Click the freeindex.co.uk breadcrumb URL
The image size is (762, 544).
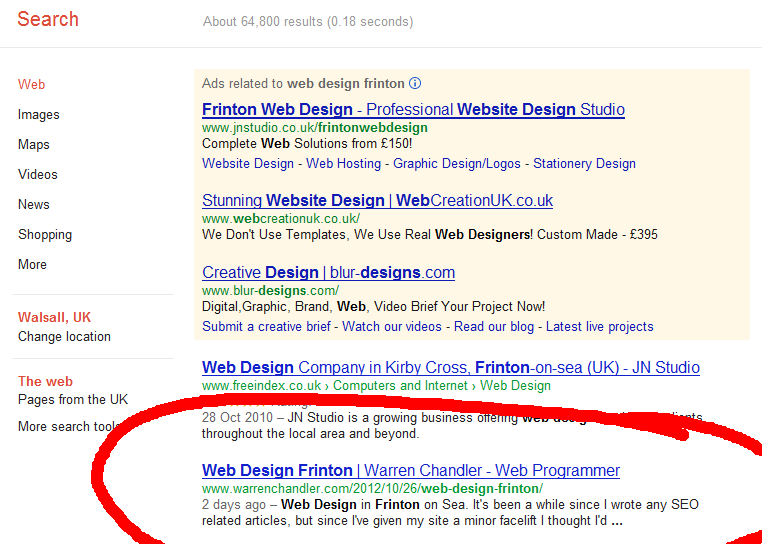click(x=377, y=386)
